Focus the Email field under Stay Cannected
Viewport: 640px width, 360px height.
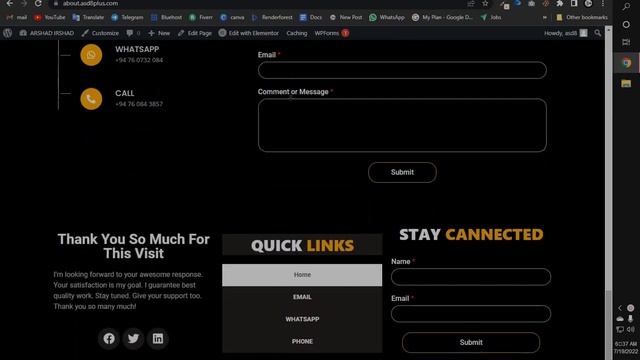click(x=471, y=314)
